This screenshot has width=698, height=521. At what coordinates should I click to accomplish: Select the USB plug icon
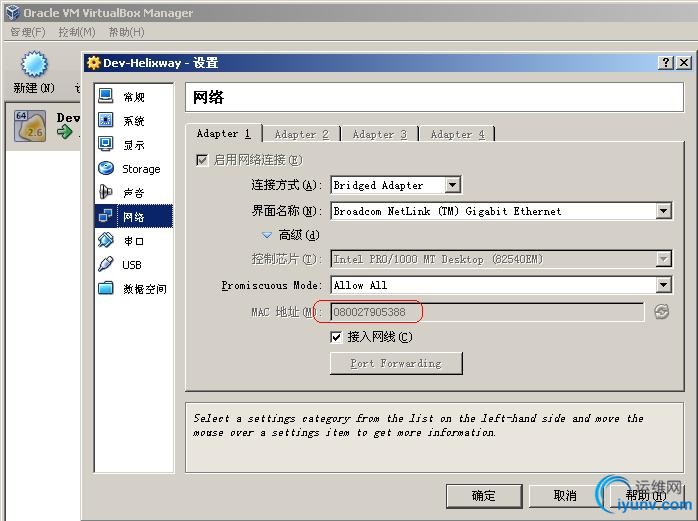(106, 264)
